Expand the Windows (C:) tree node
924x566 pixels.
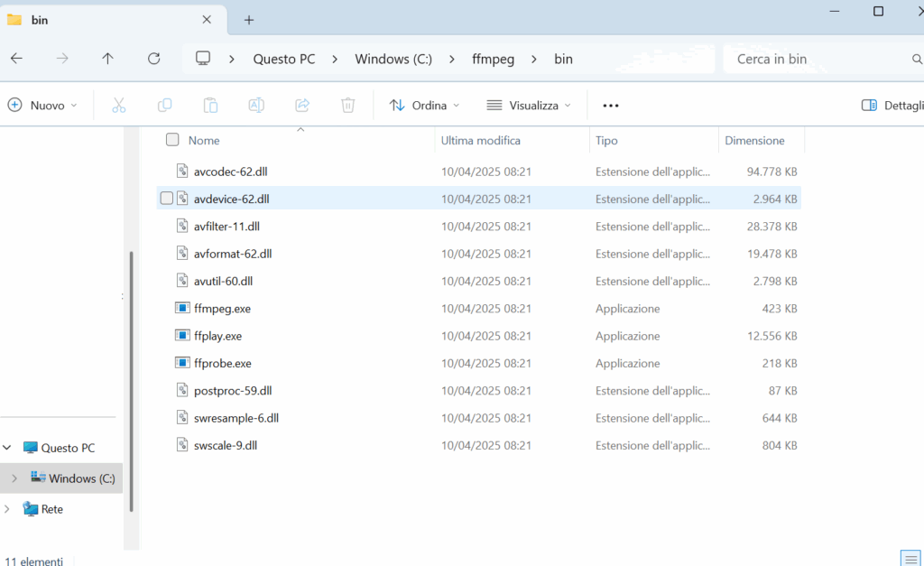click(x=14, y=478)
